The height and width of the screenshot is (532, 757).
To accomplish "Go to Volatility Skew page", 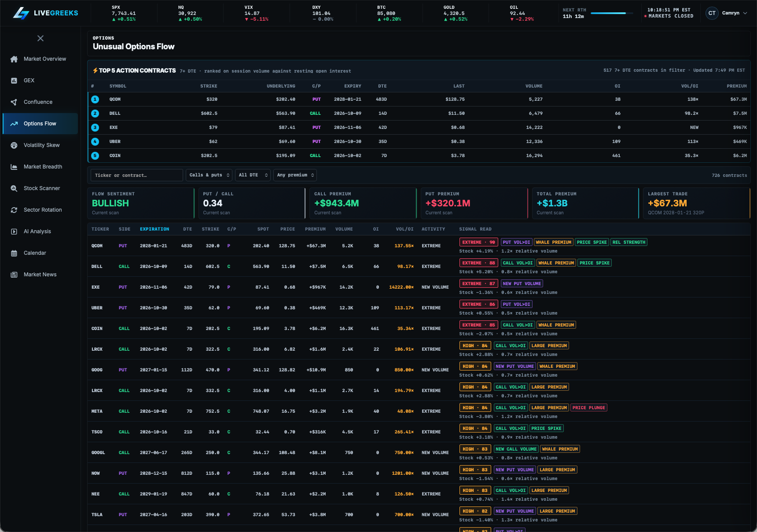I will click(40, 145).
